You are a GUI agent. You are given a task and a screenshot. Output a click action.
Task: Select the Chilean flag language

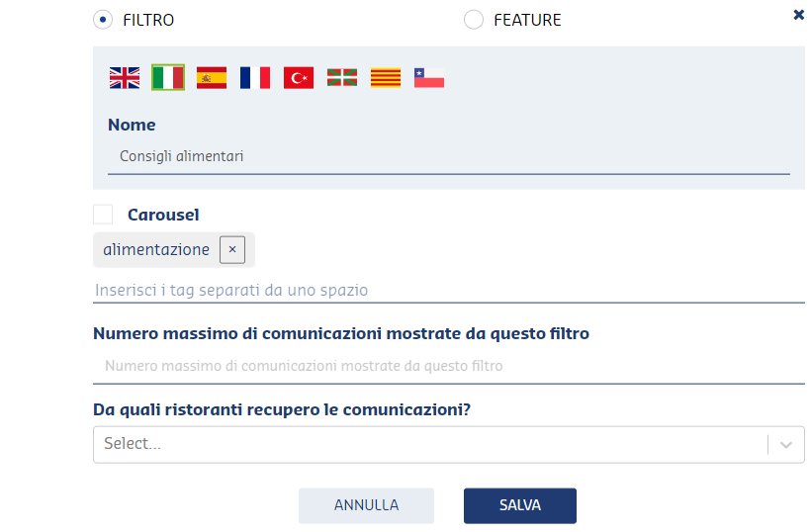point(429,78)
